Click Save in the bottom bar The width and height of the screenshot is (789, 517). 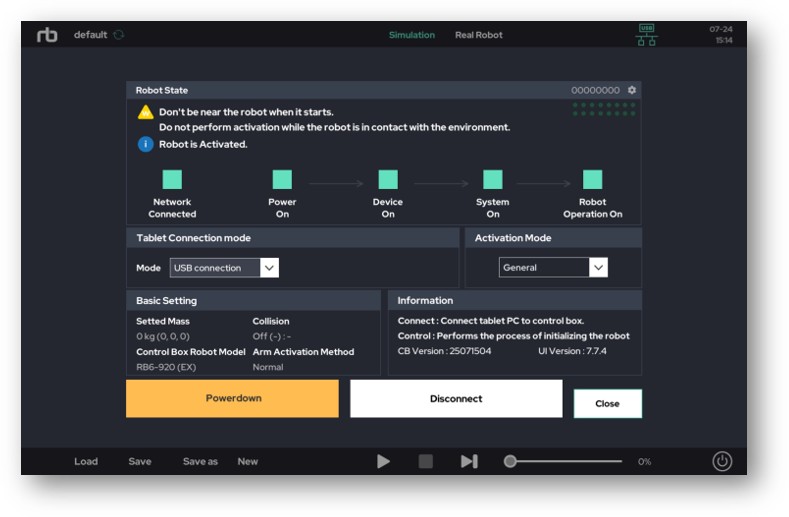[140, 461]
